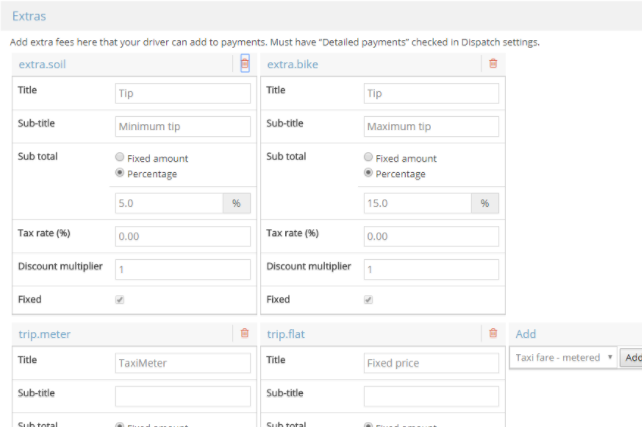Click extra.bike Discount multiplier field
The width and height of the screenshot is (642, 427).
[431, 269]
